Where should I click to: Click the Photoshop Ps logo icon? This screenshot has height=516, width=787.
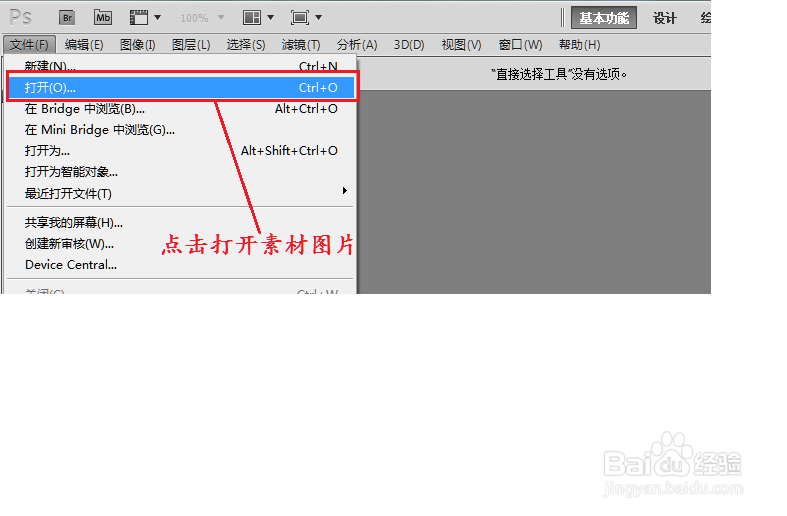click(x=21, y=18)
